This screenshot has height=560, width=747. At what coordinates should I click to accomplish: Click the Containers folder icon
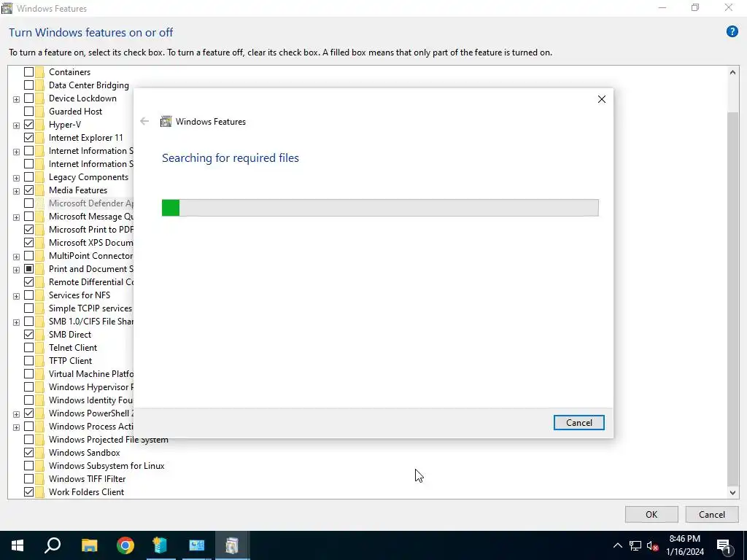39,72
